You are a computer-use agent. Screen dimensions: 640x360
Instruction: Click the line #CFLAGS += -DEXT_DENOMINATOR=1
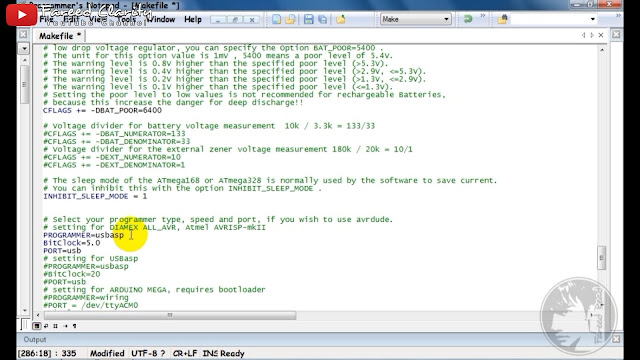114,165
